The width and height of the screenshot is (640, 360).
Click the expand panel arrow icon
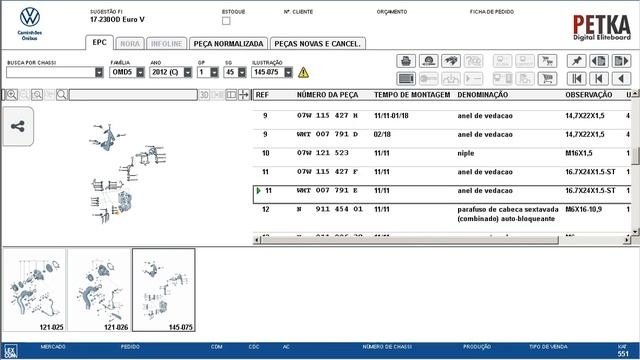[243, 95]
